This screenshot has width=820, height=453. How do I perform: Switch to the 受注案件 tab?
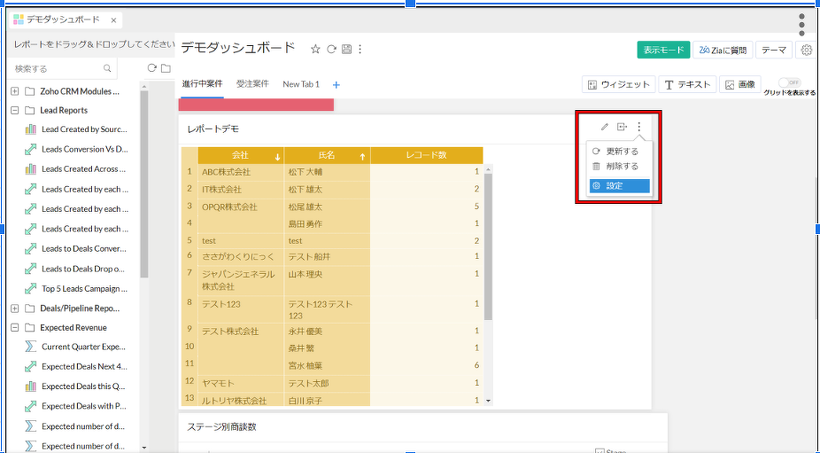click(253, 85)
